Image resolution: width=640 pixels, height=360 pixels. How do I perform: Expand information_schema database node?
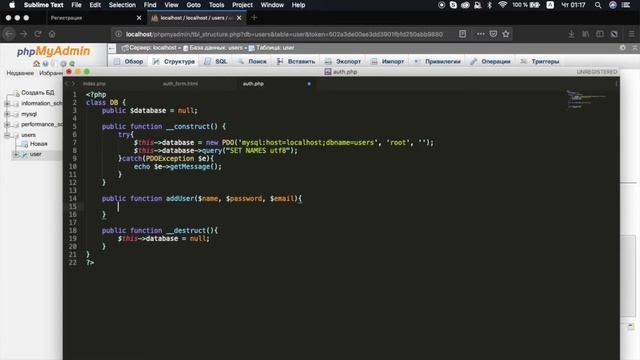click(x=7, y=104)
